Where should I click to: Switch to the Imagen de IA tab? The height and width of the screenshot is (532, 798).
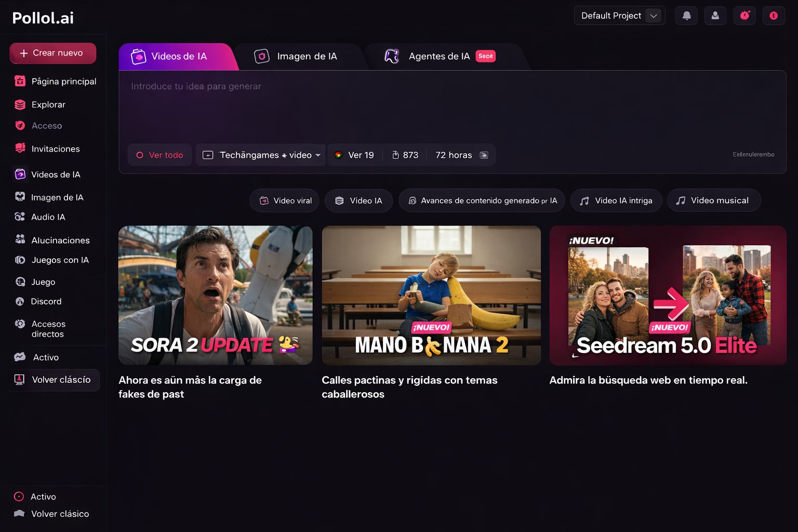coord(296,56)
